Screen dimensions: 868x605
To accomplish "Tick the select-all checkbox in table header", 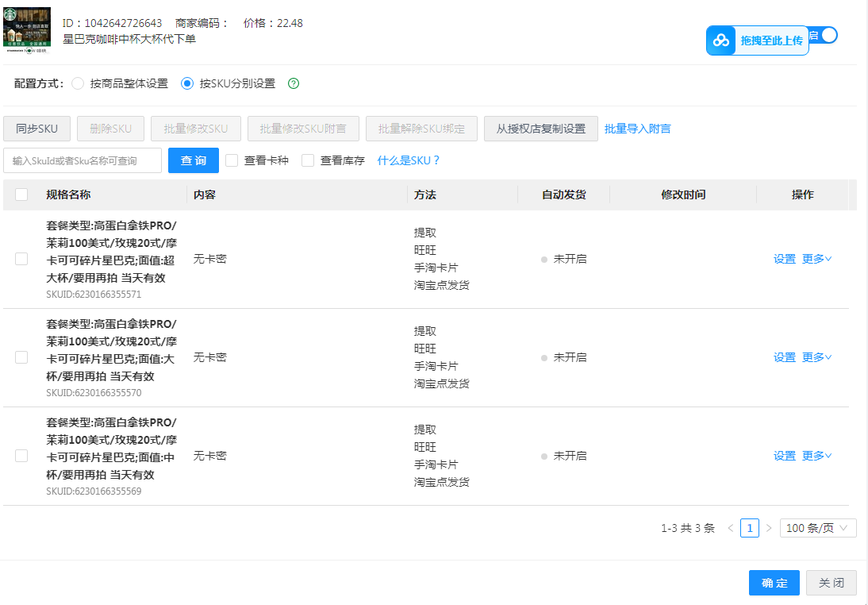I will click(x=21, y=195).
